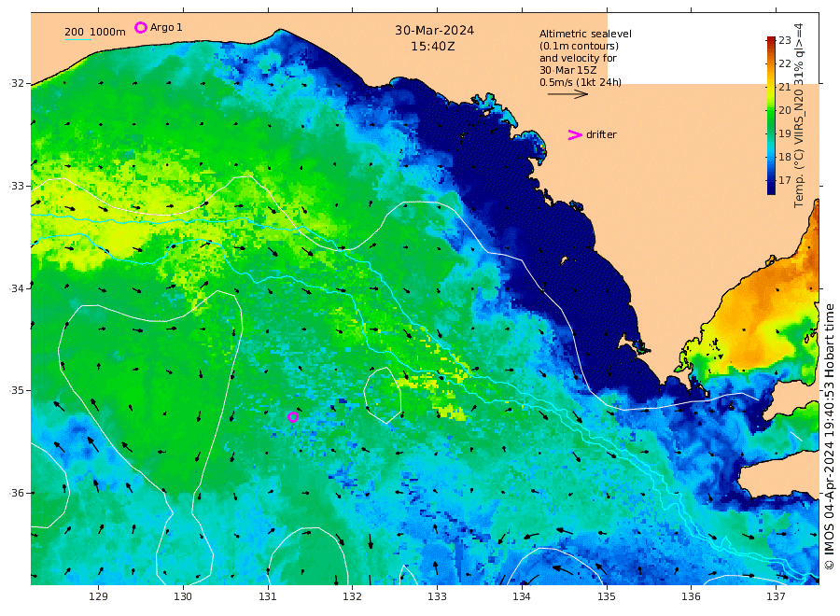Click the latitude axis label -32
840x616 pixels.
coord(17,83)
